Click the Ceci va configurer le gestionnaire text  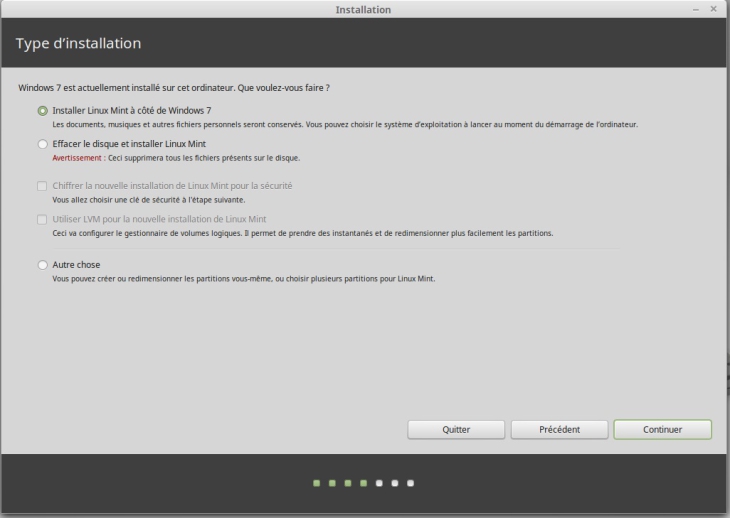(303, 233)
